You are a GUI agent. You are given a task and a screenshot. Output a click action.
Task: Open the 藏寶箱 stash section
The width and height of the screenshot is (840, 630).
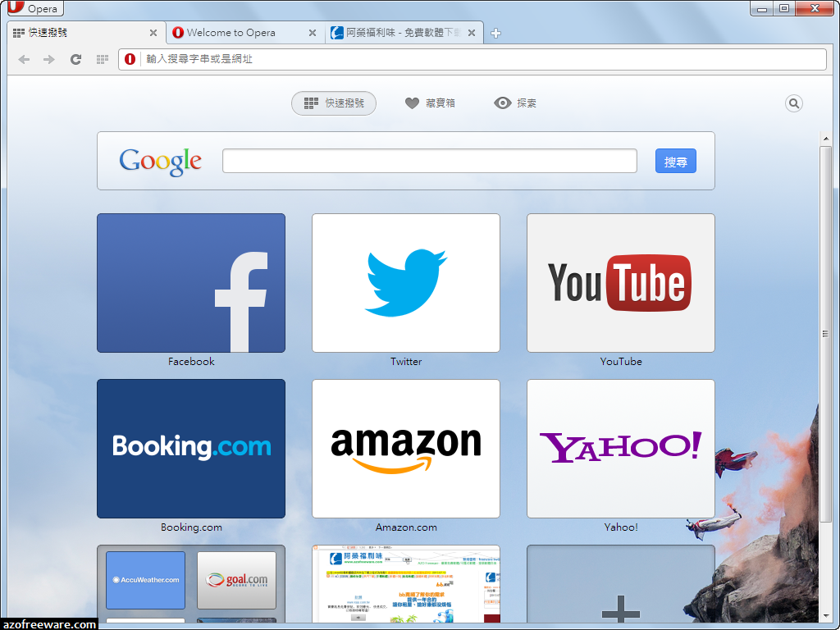[x=430, y=103]
